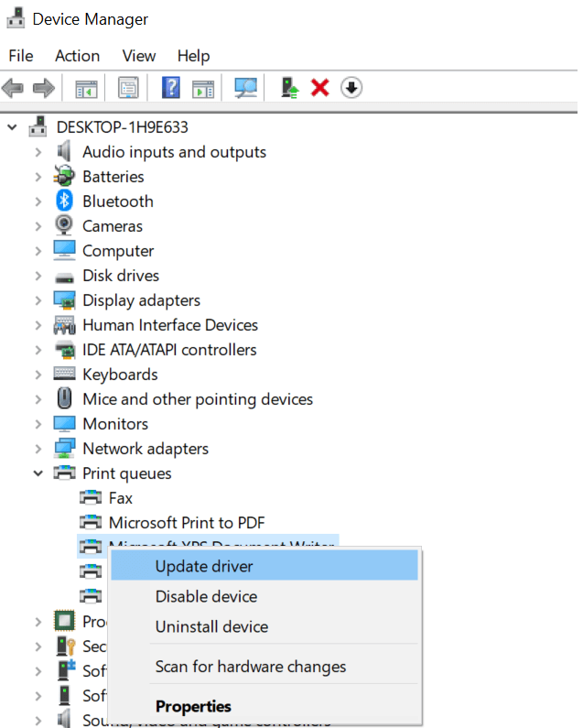Click the green Update driver toolbar icon
Viewport: 583px width, 728px height.
[x=290, y=88]
